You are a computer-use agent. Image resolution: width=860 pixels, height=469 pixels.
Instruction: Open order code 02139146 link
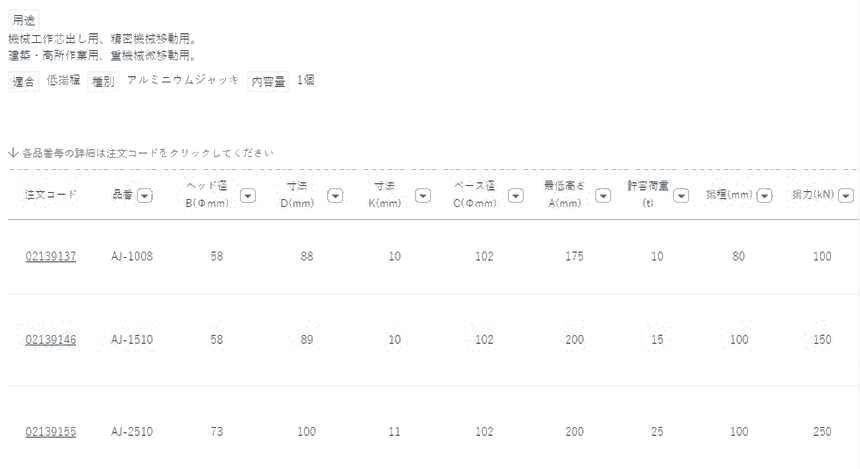[51, 340]
